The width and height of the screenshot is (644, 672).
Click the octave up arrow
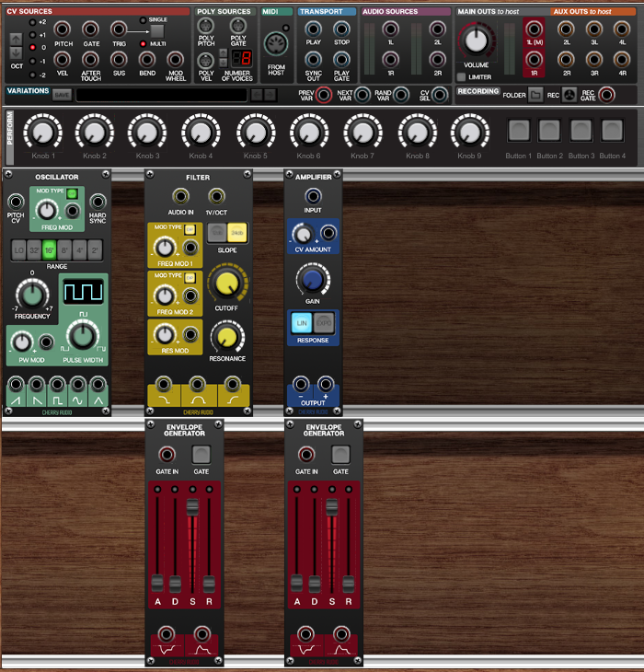pyautogui.click(x=16, y=36)
